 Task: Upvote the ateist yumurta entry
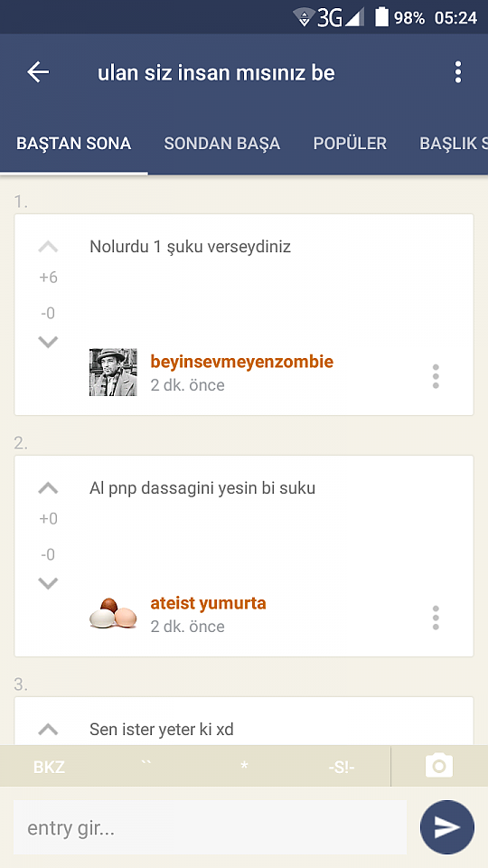click(x=48, y=488)
